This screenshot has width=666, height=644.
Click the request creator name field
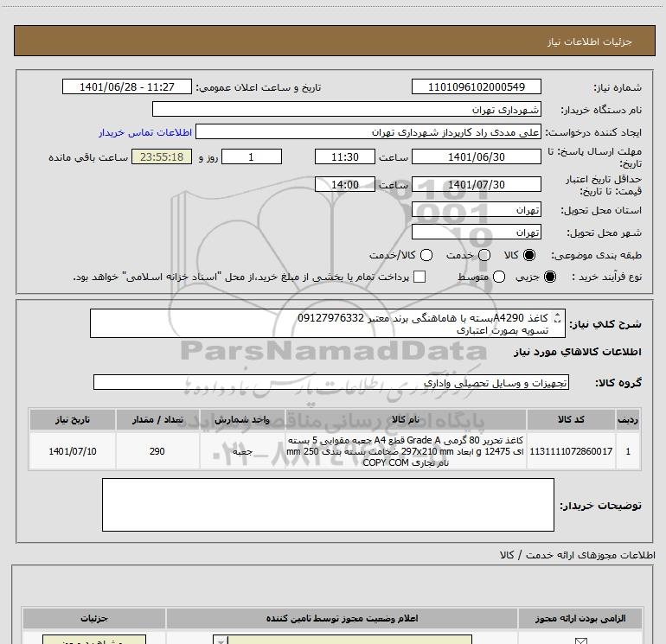click(x=368, y=131)
